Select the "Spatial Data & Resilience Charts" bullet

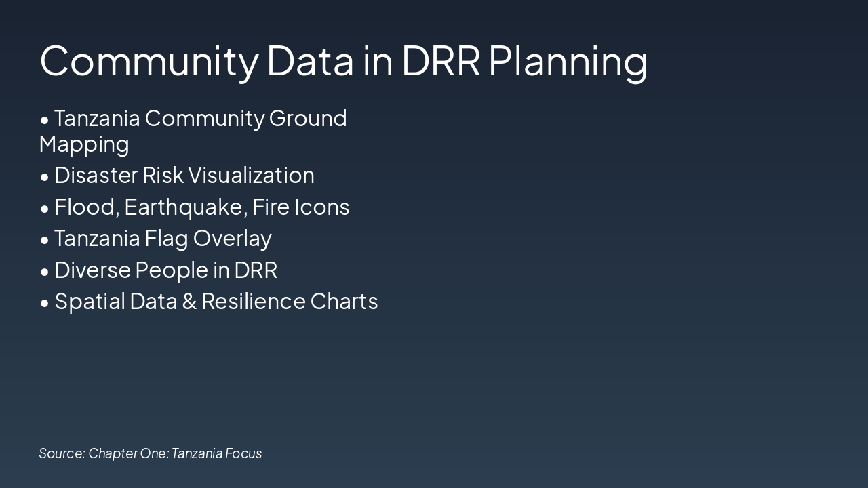[x=216, y=301]
